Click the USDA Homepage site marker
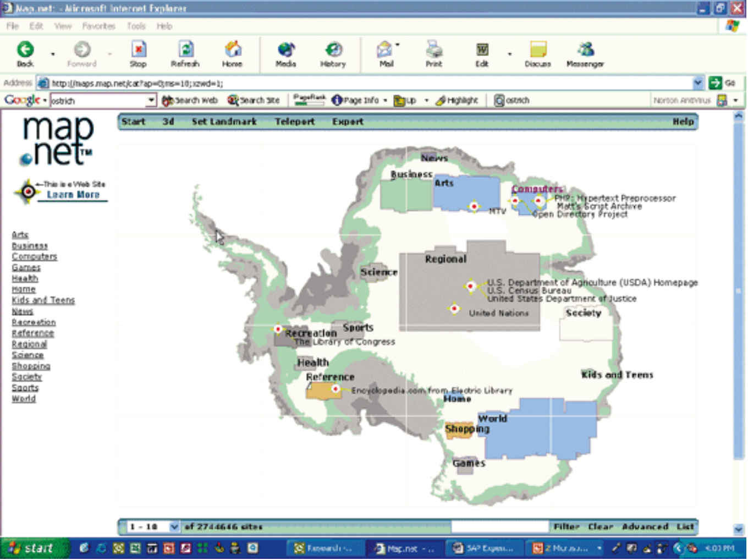Image resolution: width=748 pixels, height=560 pixels. [470, 286]
